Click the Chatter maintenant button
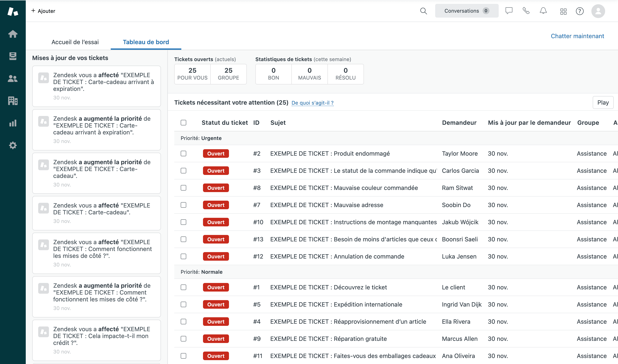The height and width of the screenshot is (364, 618). (577, 36)
